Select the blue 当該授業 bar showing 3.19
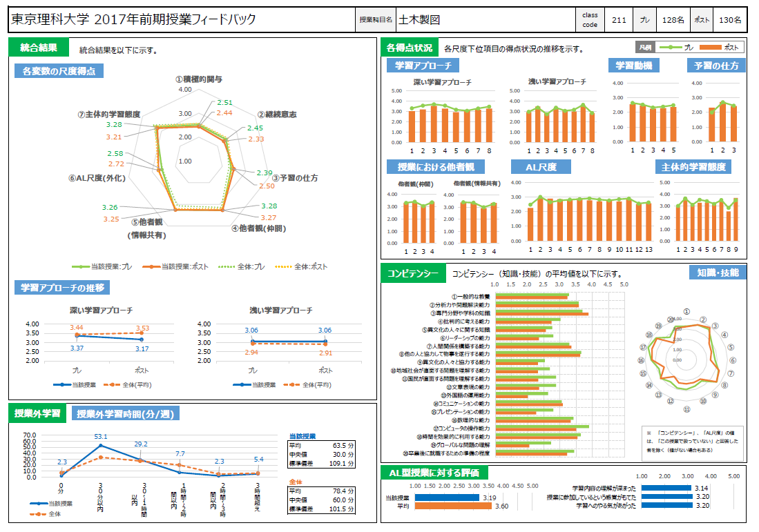Screen dimensions: 759x532 [x=445, y=497]
